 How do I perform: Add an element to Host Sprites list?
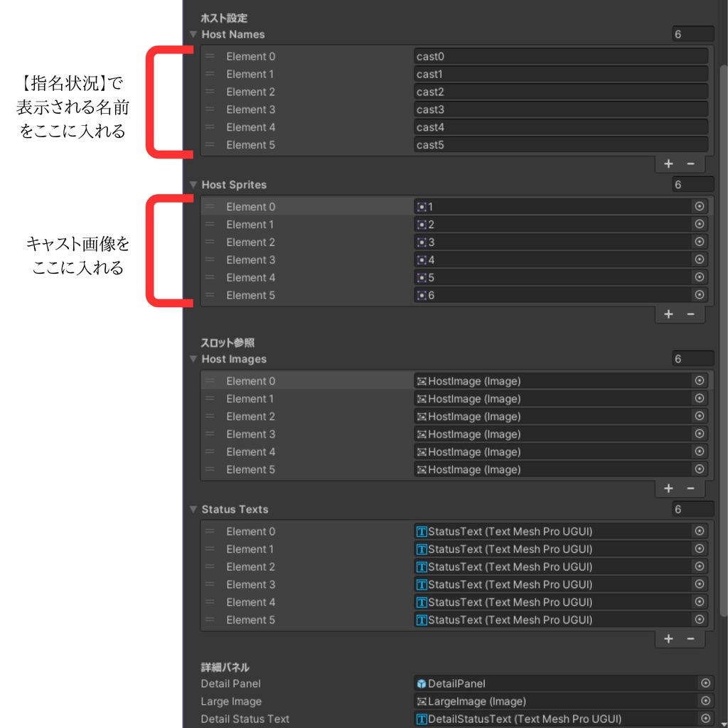click(668, 314)
